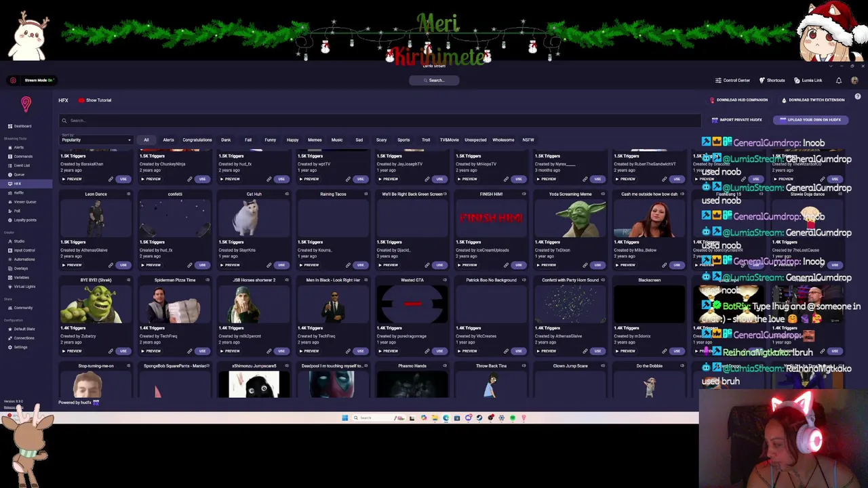This screenshot has height=488, width=868.
Task: Go to Commands in the sidebar
Action: (x=26, y=157)
